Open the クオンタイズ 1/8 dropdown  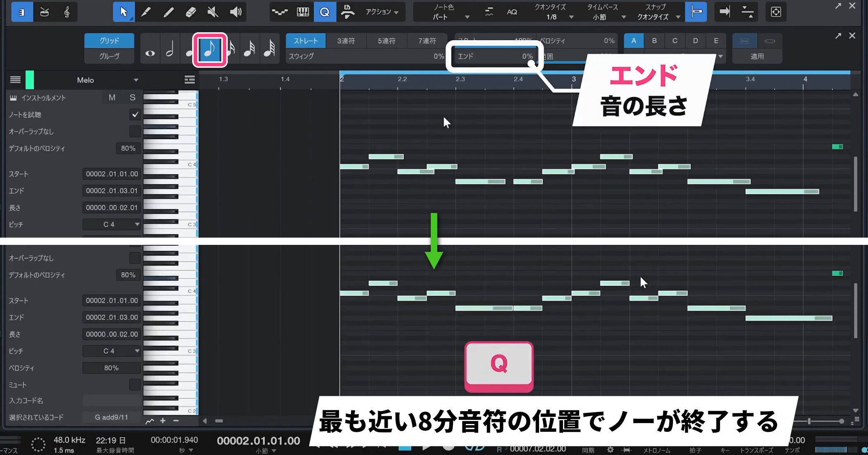click(555, 17)
